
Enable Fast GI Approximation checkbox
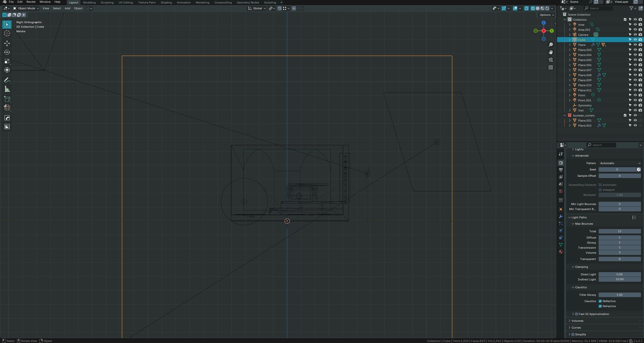pyautogui.click(x=576, y=314)
